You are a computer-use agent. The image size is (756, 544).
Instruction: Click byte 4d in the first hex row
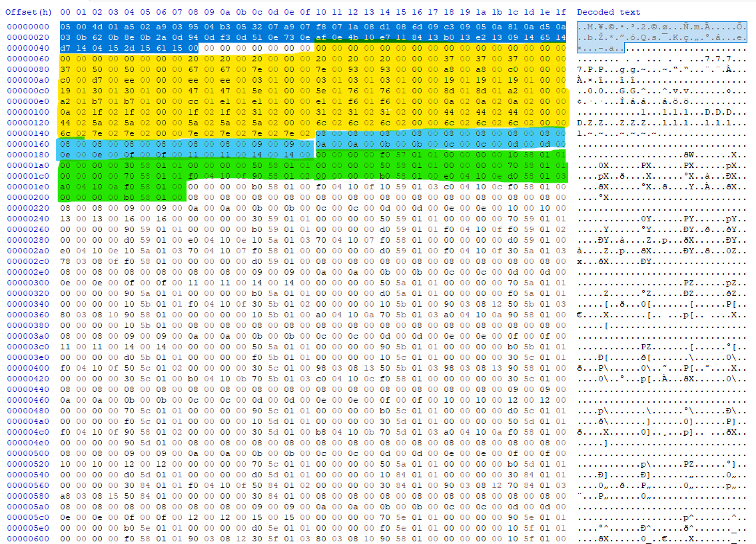pyautogui.click(x=97, y=27)
